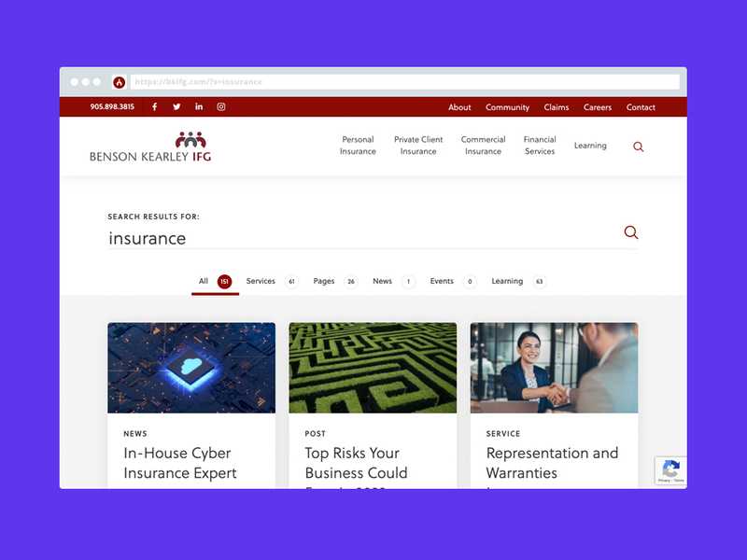Open the Facebook icon in top bar
Screen dimensions: 747x560
pos(154,106)
